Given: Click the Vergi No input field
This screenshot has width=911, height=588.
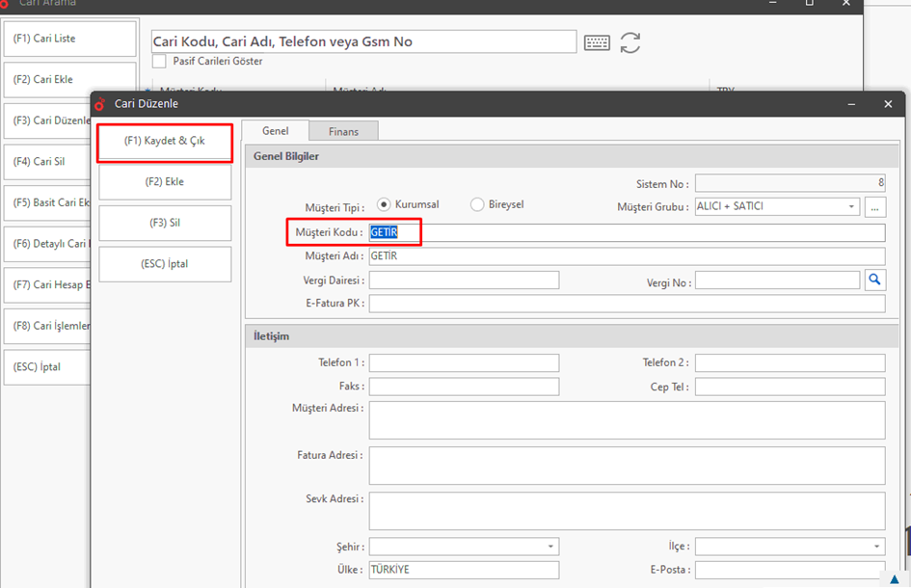Looking at the screenshot, I should [x=777, y=281].
